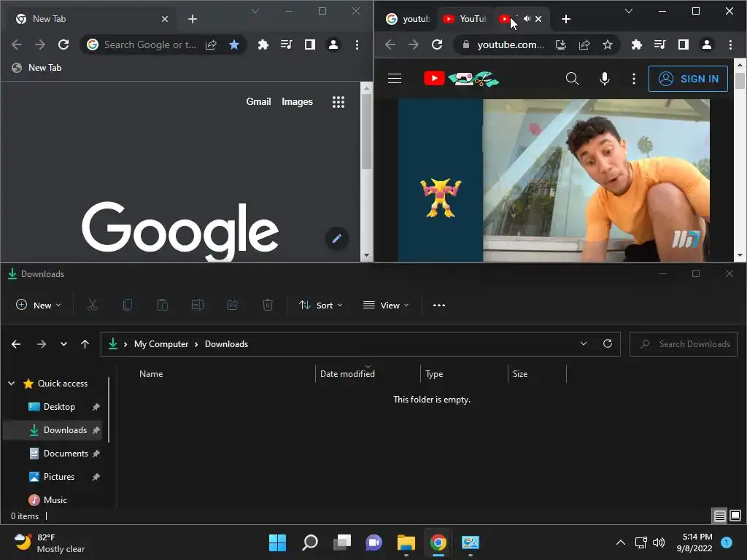This screenshot has width=747, height=560.
Task: Open Documents in Quick access
Action: (66, 454)
